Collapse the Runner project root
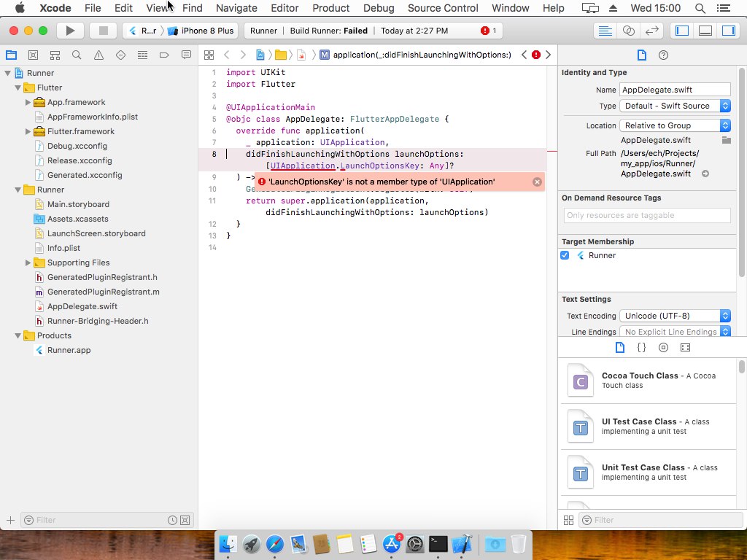Screen dimensions: 747x560 [x=7, y=73]
